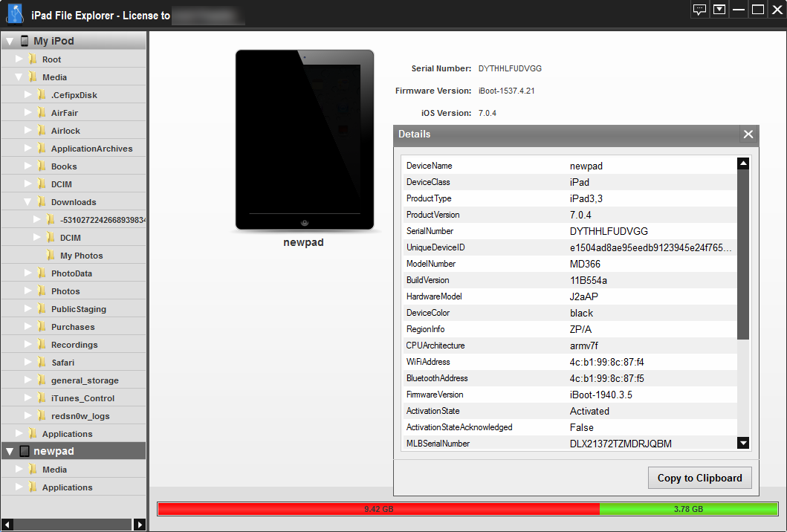Screen dimensions: 787x532
Task: Click the Root folder icon
Action: 33,59
